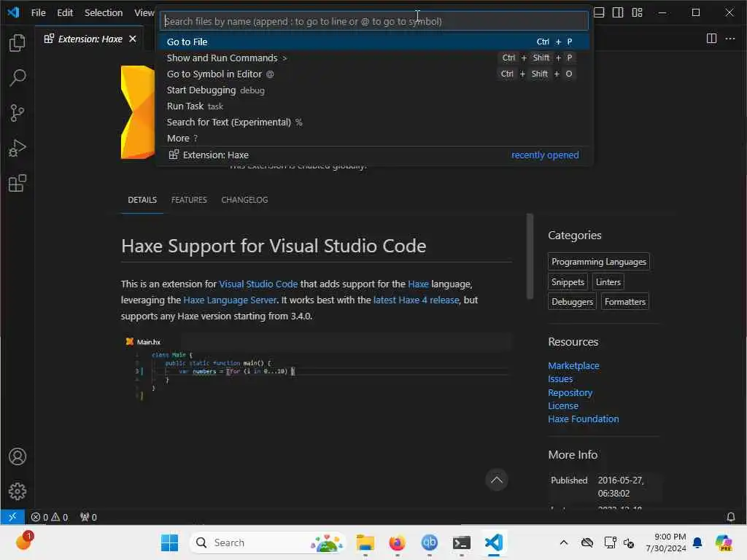Open the Edit menu
Viewport: 747px width, 560px height.
[65, 13]
